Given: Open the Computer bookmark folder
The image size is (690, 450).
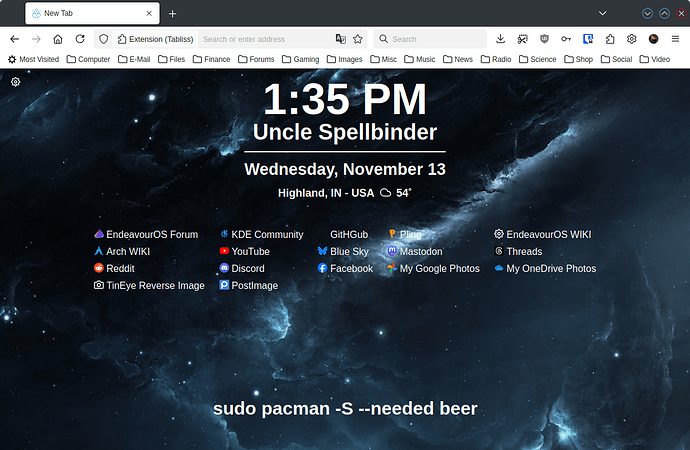Looking at the screenshot, I should tap(88, 59).
